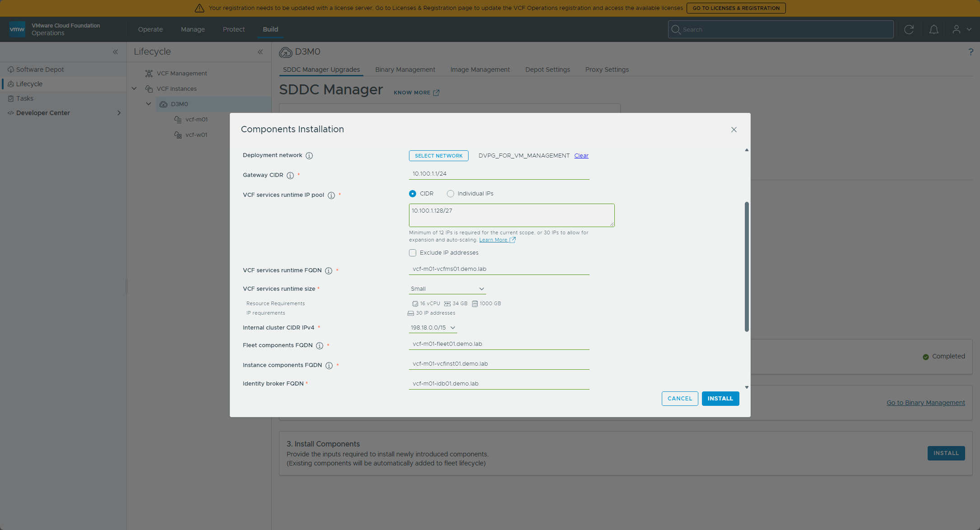980x530 pixels.
Task: Check Exclude IP addresses
Action: pyautogui.click(x=413, y=253)
